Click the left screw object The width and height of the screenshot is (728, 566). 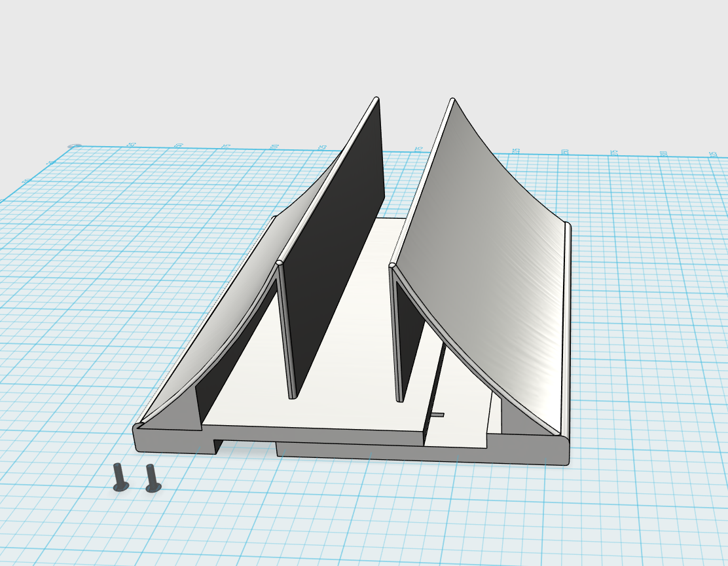tap(119, 478)
